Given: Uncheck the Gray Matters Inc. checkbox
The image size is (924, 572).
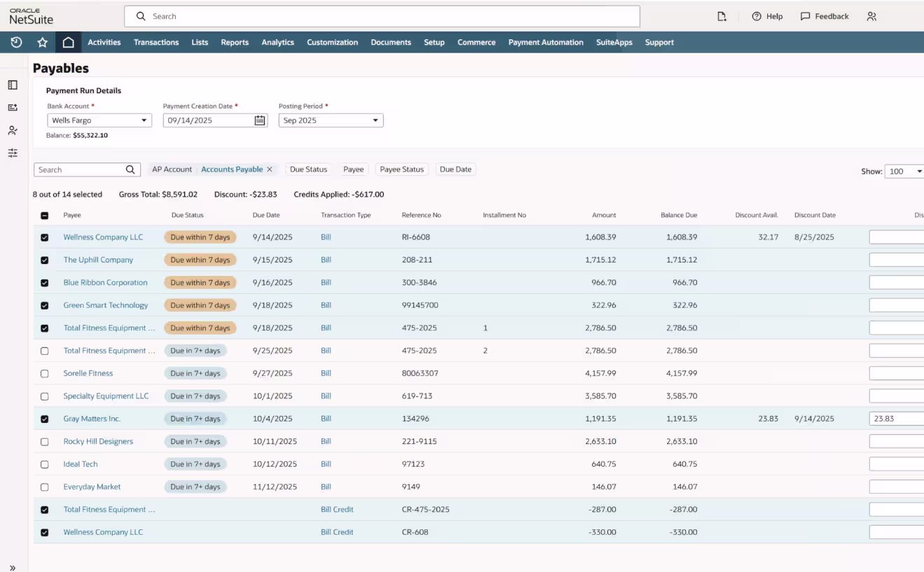Looking at the screenshot, I should [x=45, y=419].
